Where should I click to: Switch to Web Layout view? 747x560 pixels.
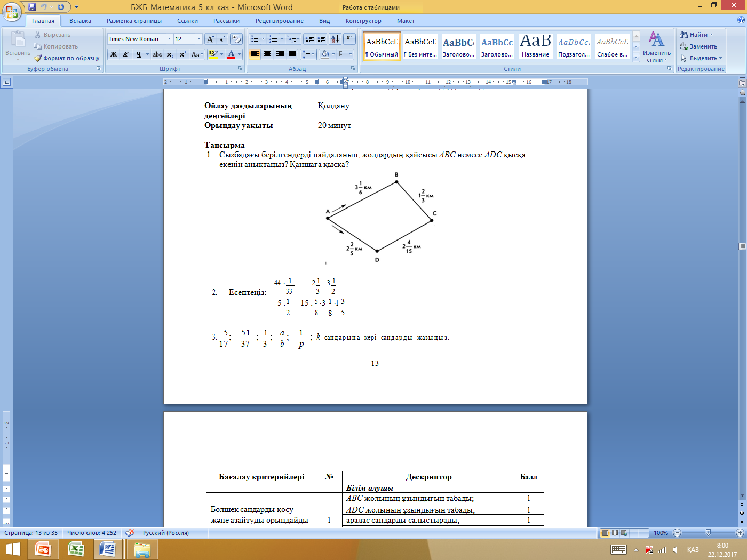click(x=624, y=533)
